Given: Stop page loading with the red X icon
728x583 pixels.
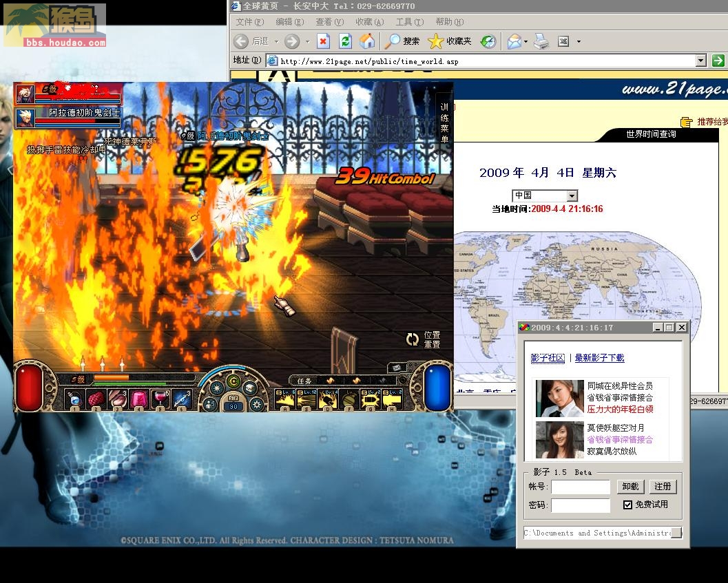Looking at the screenshot, I should tap(323, 41).
